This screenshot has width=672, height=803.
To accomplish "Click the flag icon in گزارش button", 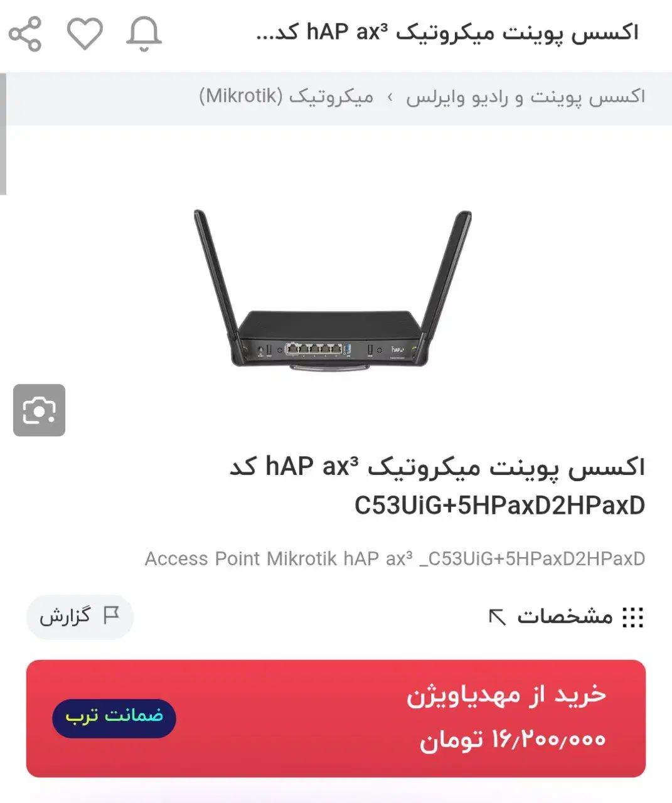I will pos(112,615).
